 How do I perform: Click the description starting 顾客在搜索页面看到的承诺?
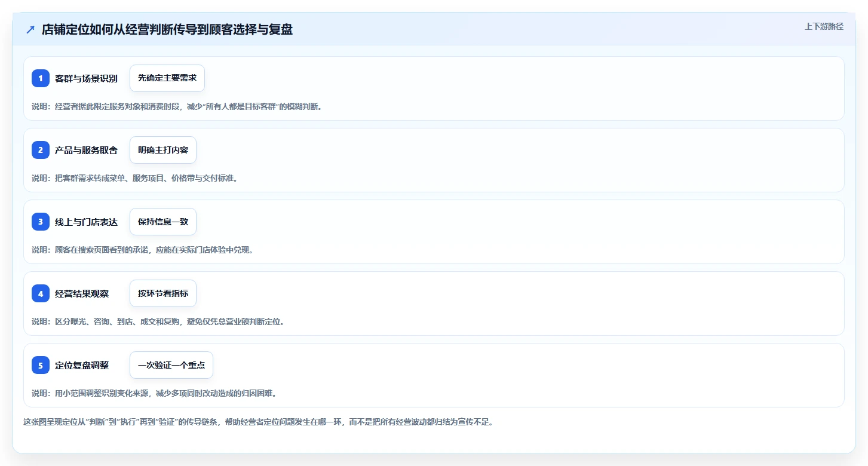tap(143, 250)
